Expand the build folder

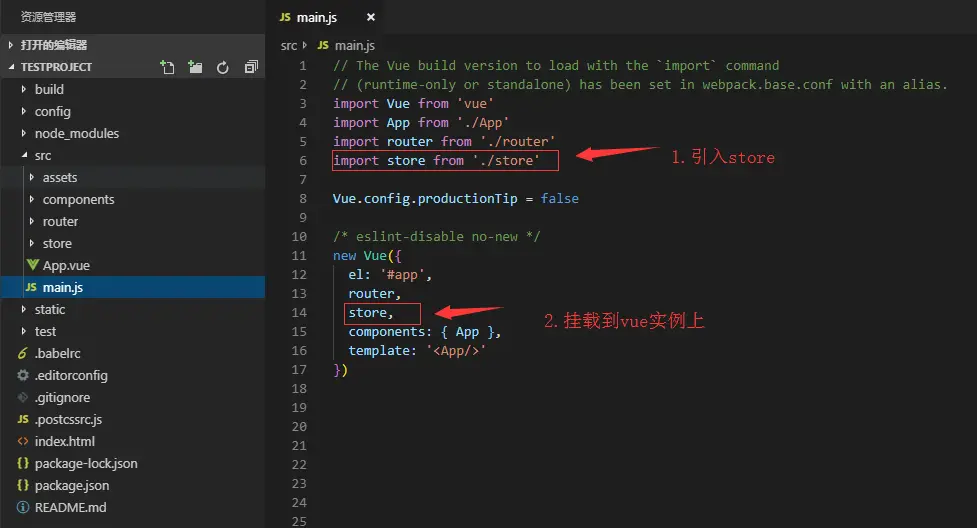pyautogui.click(x=24, y=89)
